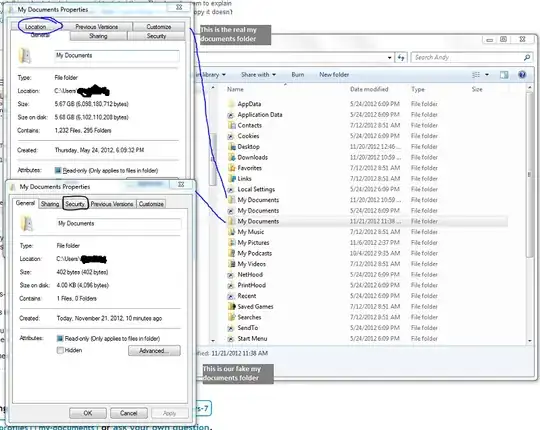Click the Desktop folder icon
This screenshot has width=540, height=430.
click(231, 147)
